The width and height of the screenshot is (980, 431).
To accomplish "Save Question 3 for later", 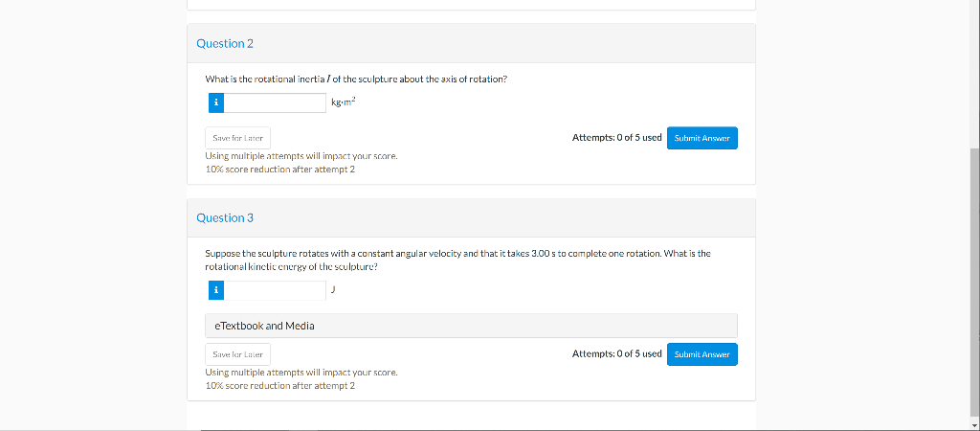I will [237, 354].
